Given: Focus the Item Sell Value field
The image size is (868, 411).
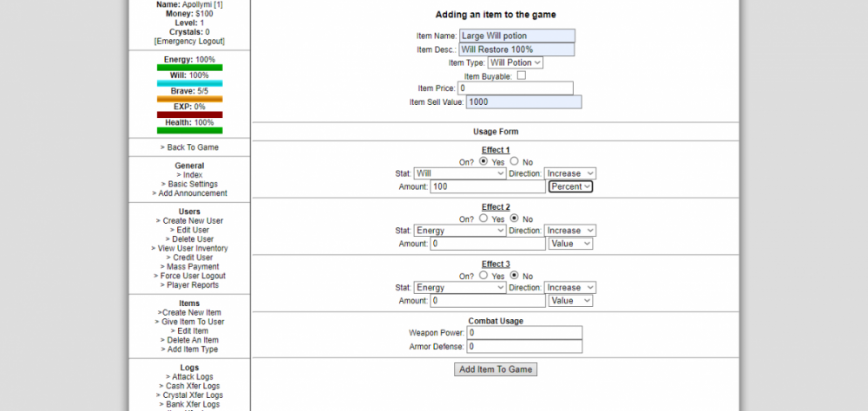Looking at the screenshot, I should tap(523, 102).
